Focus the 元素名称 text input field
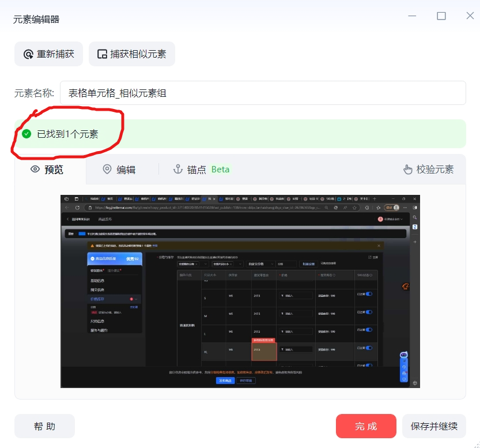The height and width of the screenshot is (448, 480). click(263, 93)
